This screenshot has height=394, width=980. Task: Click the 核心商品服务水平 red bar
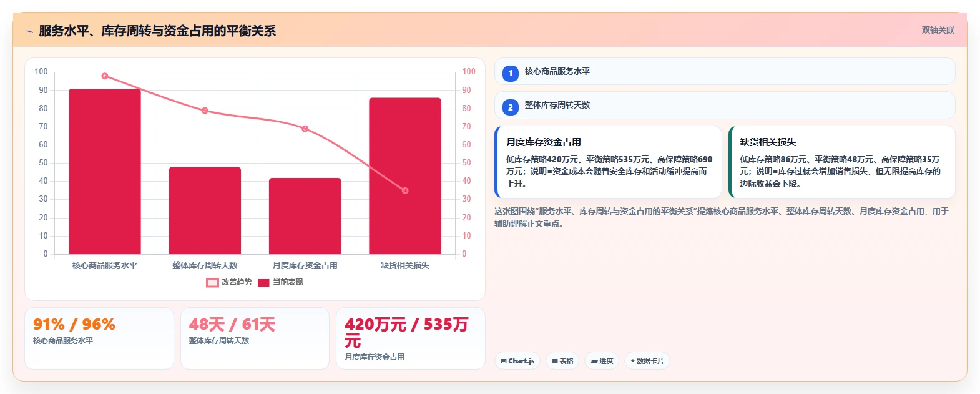click(105, 172)
